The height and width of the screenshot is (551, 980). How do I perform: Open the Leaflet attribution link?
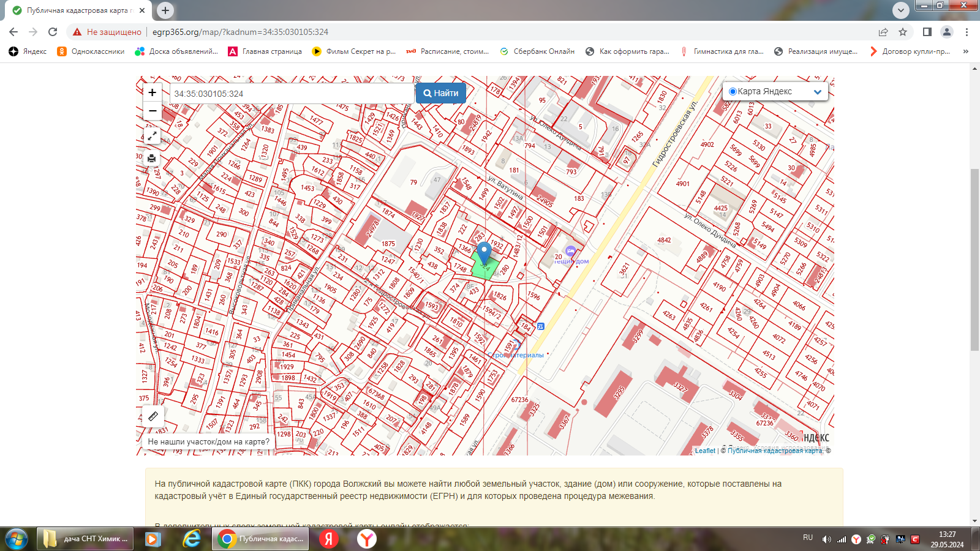(705, 451)
